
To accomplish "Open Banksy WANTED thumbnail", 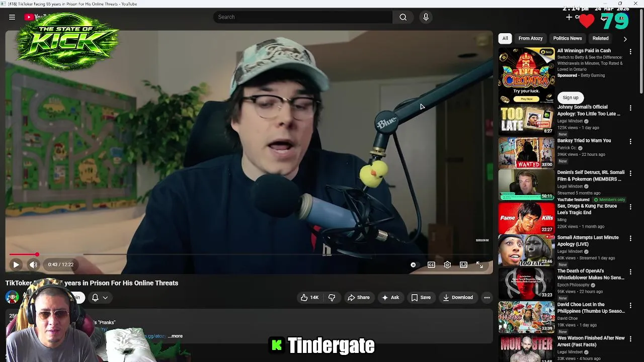I will pyautogui.click(x=526, y=152).
